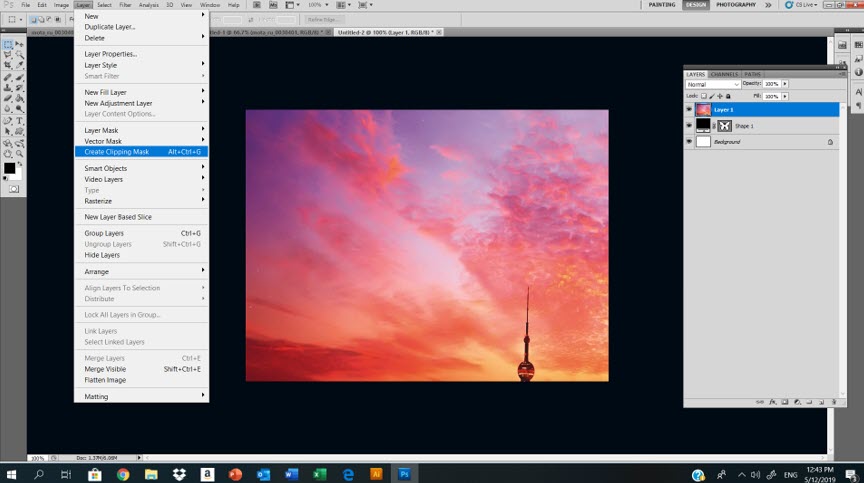Switch to the Channels tab

(x=724, y=74)
